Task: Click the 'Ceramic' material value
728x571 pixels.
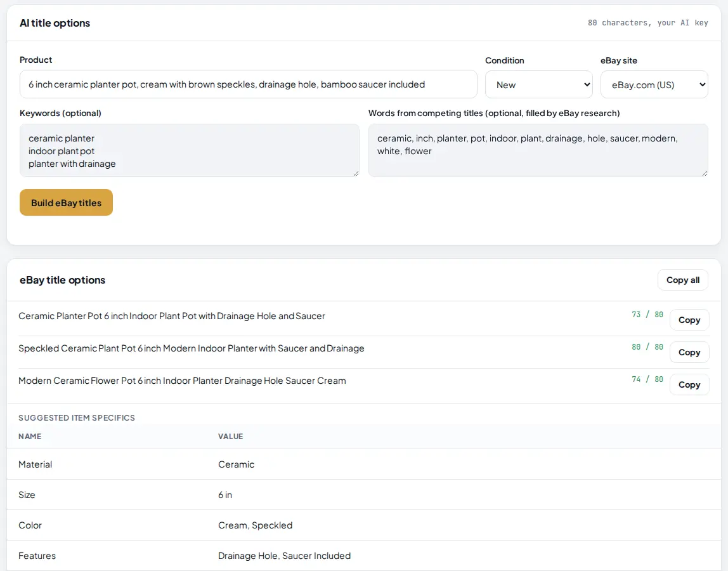Action: [236, 464]
